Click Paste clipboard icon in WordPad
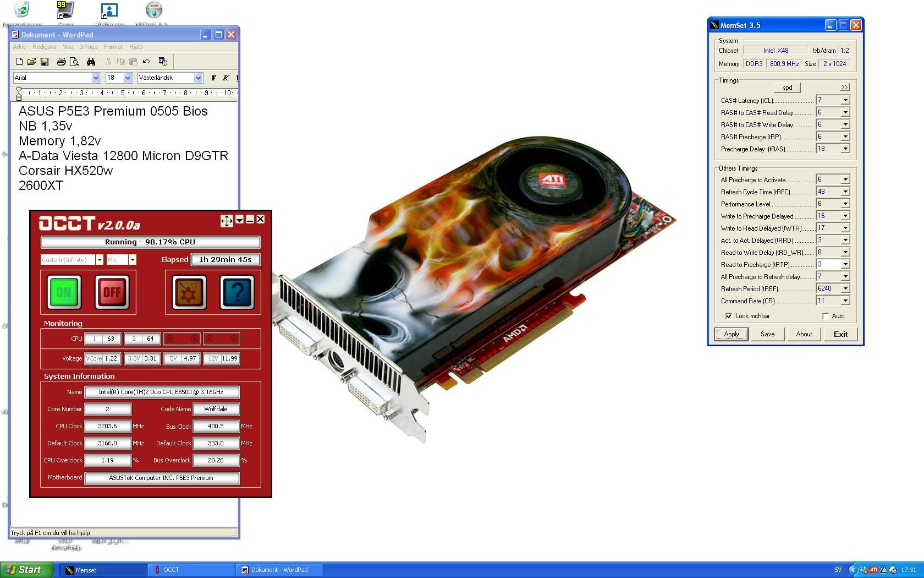This screenshot has width=924, height=578. point(134,62)
